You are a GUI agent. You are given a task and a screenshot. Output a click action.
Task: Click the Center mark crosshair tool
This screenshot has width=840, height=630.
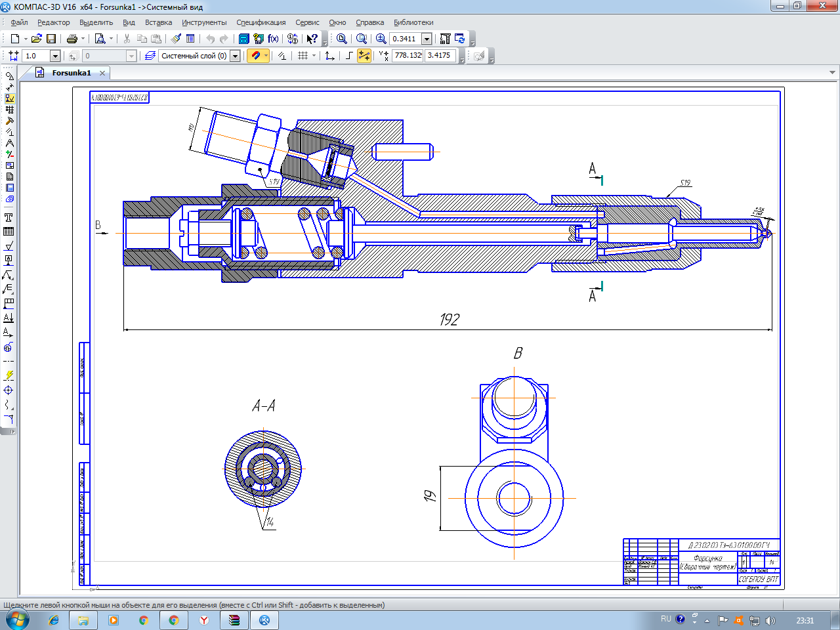click(x=9, y=390)
